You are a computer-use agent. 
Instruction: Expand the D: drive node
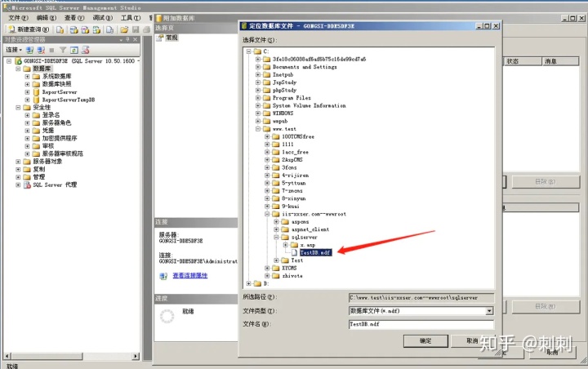(x=248, y=283)
